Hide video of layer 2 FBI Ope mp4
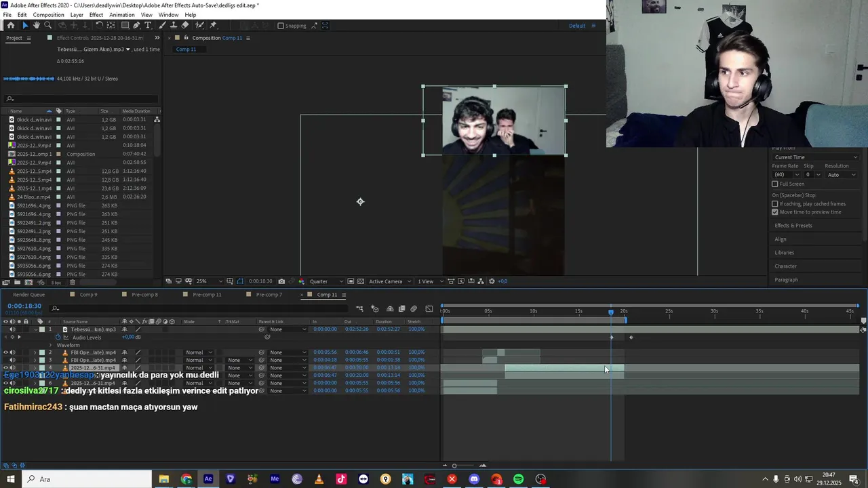Image resolution: width=868 pixels, height=488 pixels. tap(6, 352)
